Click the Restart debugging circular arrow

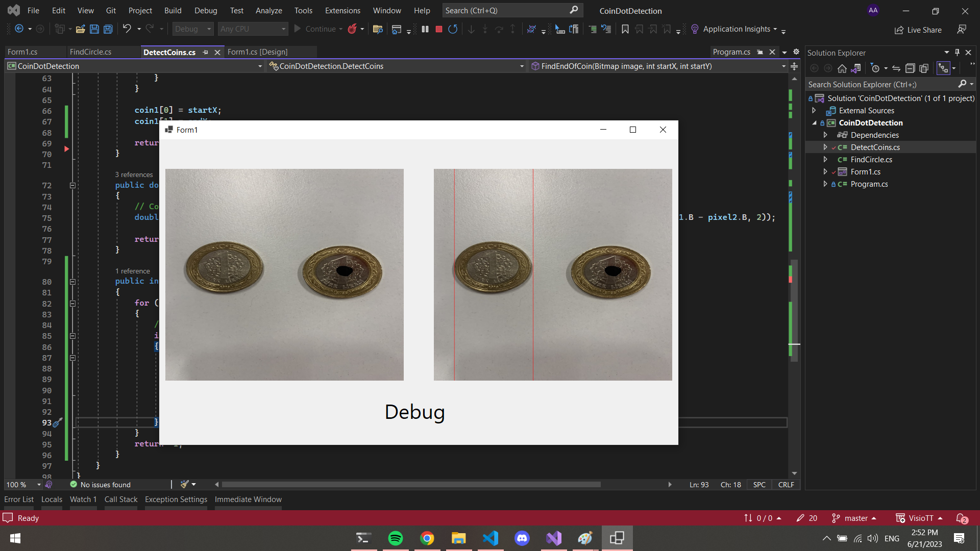452,29
